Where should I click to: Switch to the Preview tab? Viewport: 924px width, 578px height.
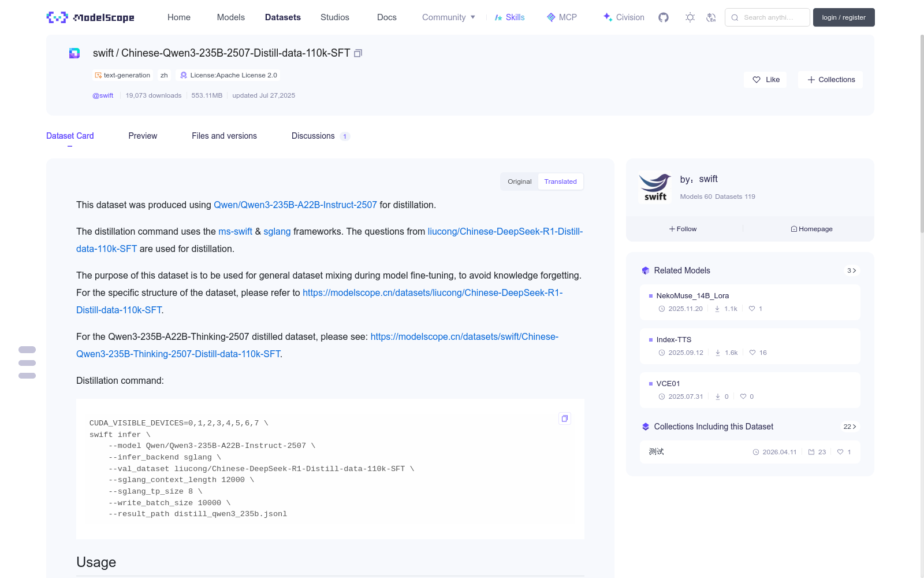(143, 136)
